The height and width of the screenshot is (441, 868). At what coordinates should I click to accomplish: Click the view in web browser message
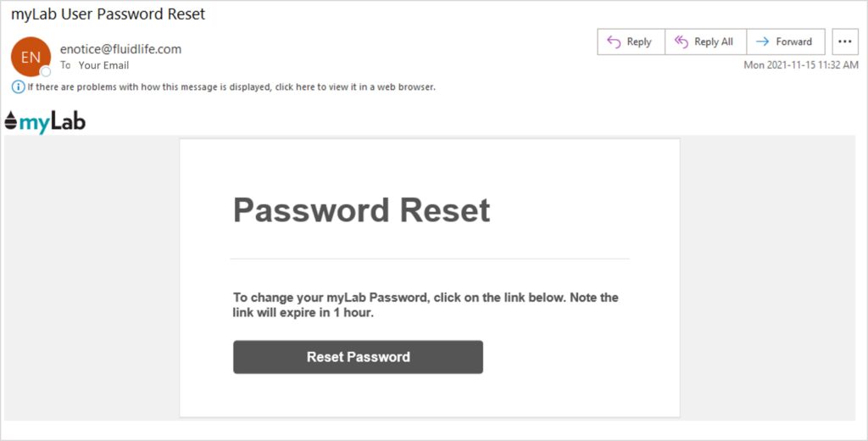click(231, 87)
